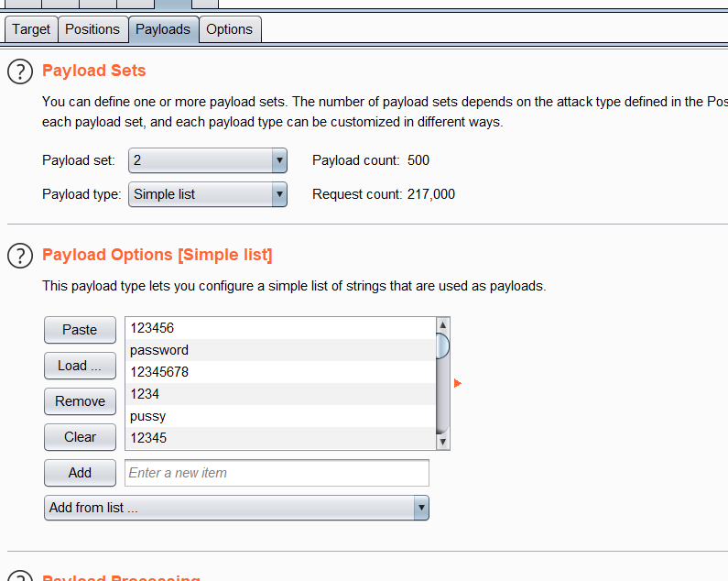Click the Request count value 217,000
Screen dimensions: 728x581
[431, 194]
